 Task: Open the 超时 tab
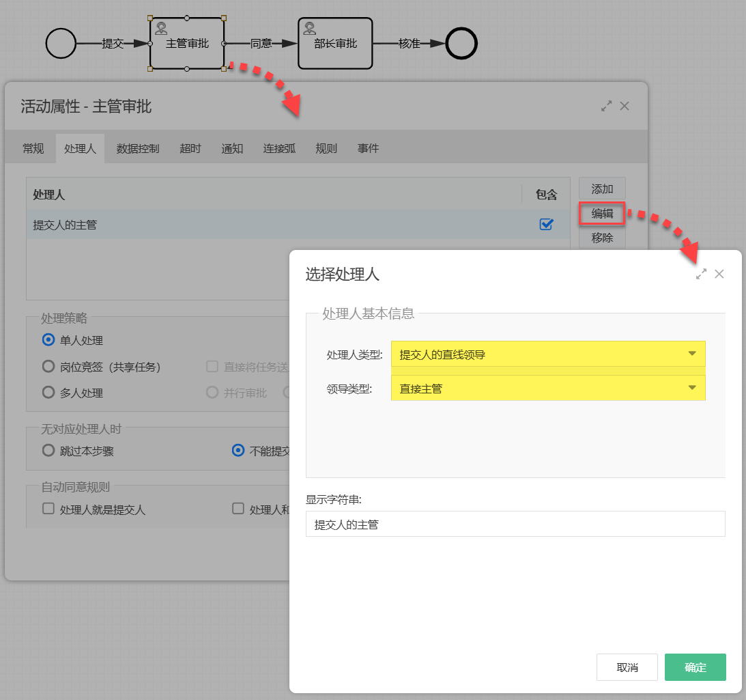tap(189, 148)
